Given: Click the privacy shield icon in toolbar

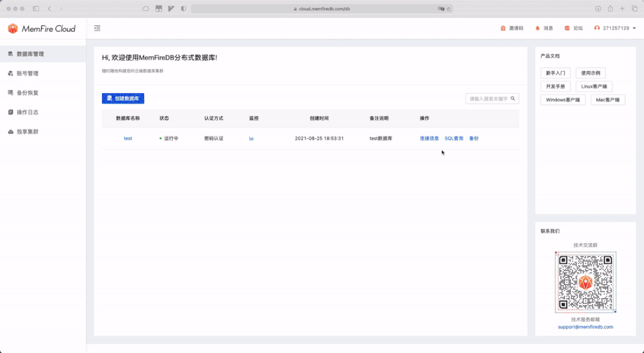Looking at the screenshot, I should (x=184, y=8).
